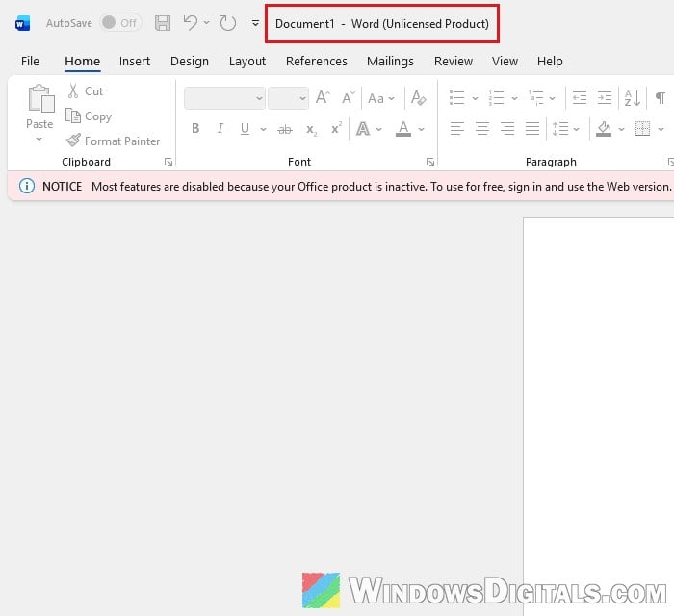This screenshot has width=674, height=616.
Task: Click the Increase Indent icon
Action: (605, 98)
